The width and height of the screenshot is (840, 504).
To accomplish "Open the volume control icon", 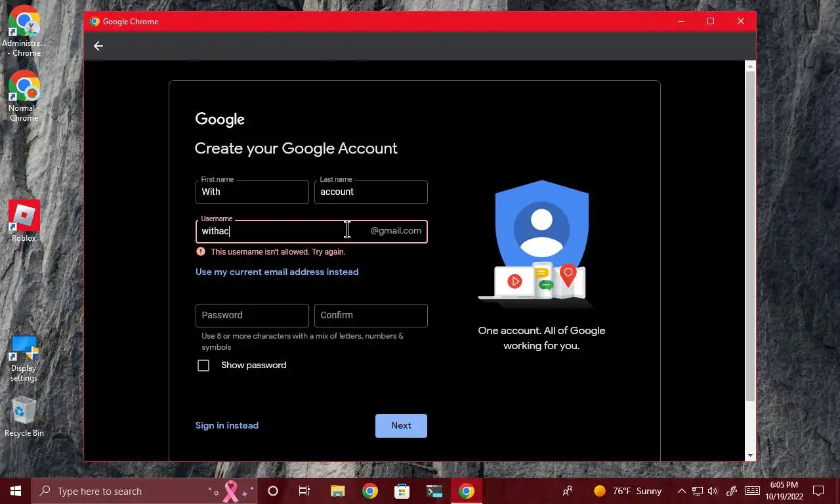I will (713, 491).
